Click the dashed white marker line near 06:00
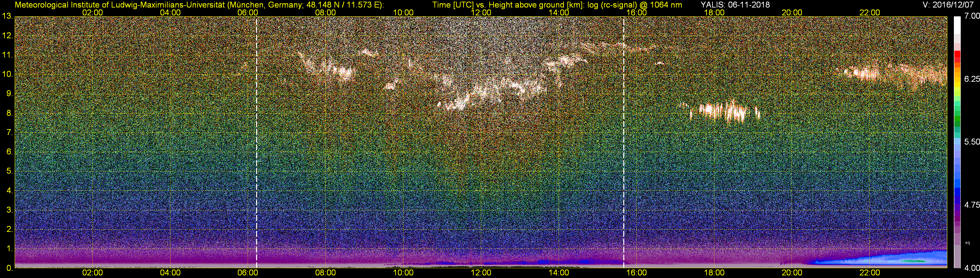 256,142
